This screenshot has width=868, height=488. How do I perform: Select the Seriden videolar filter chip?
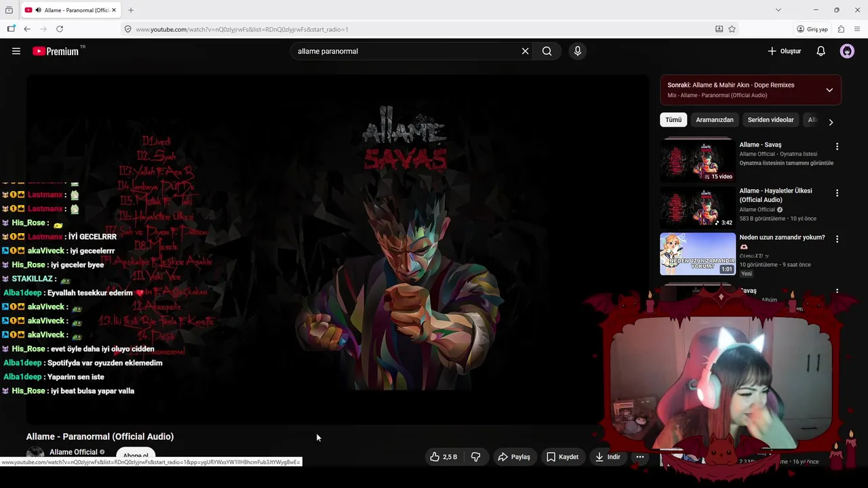(770, 120)
